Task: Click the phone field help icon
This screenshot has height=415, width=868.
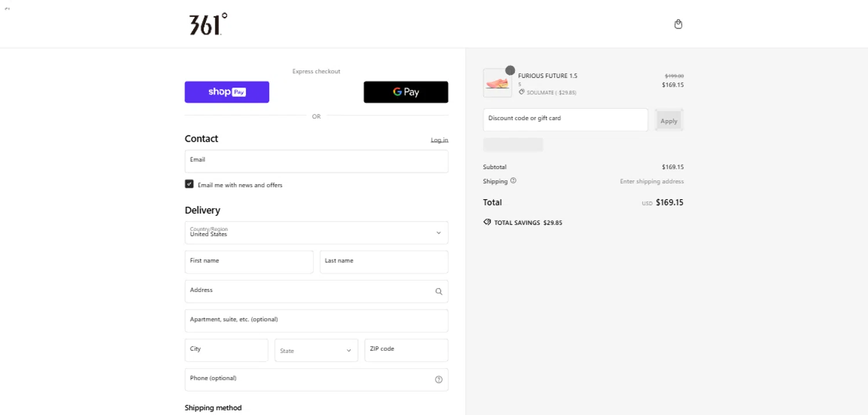Action: [439, 380]
